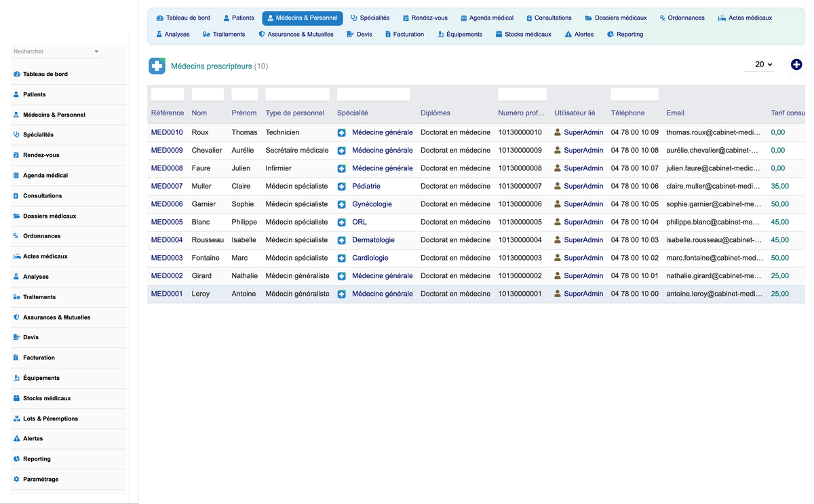Click the sidebar Traitements pills icon
The height and width of the screenshot is (504, 814).
point(17,297)
